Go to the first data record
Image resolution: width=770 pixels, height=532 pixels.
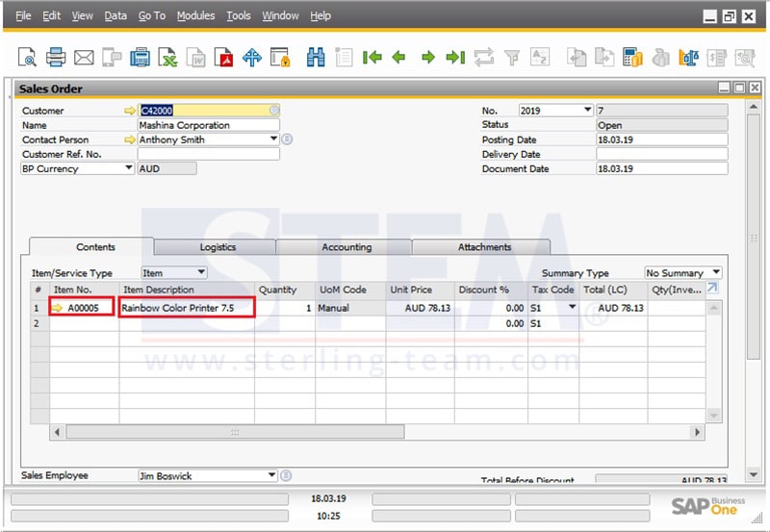click(372, 58)
